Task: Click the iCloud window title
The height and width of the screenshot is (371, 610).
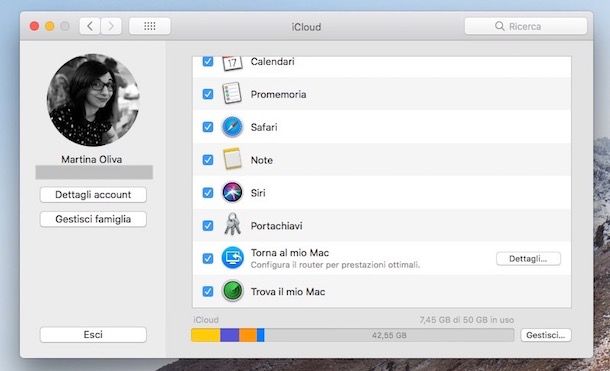Action: click(307, 27)
